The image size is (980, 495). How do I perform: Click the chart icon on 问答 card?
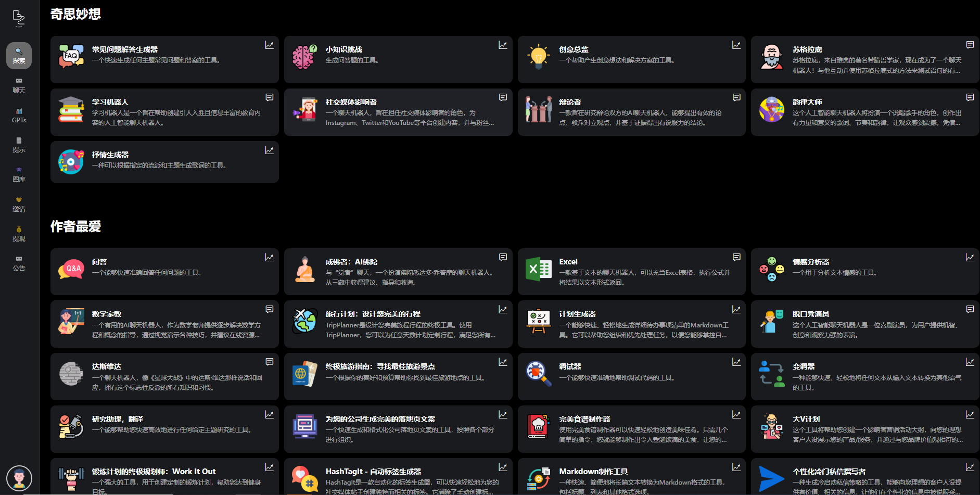coord(269,257)
